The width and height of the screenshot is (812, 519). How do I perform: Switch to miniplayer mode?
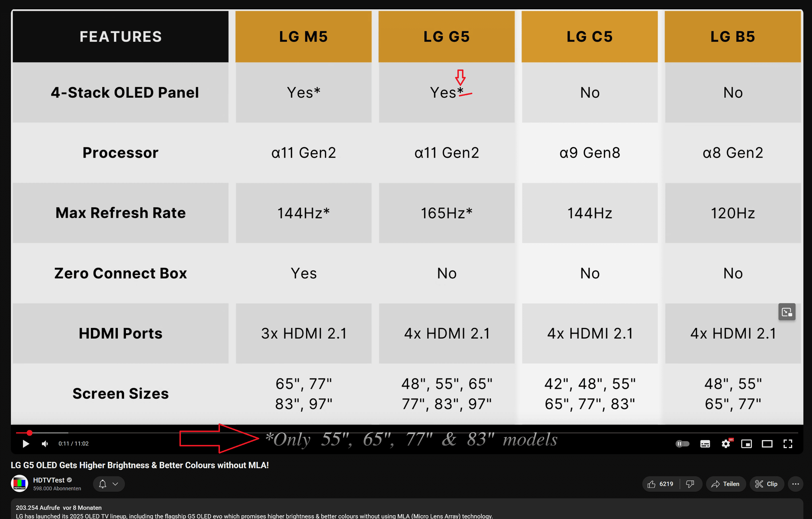pos(746,444)
